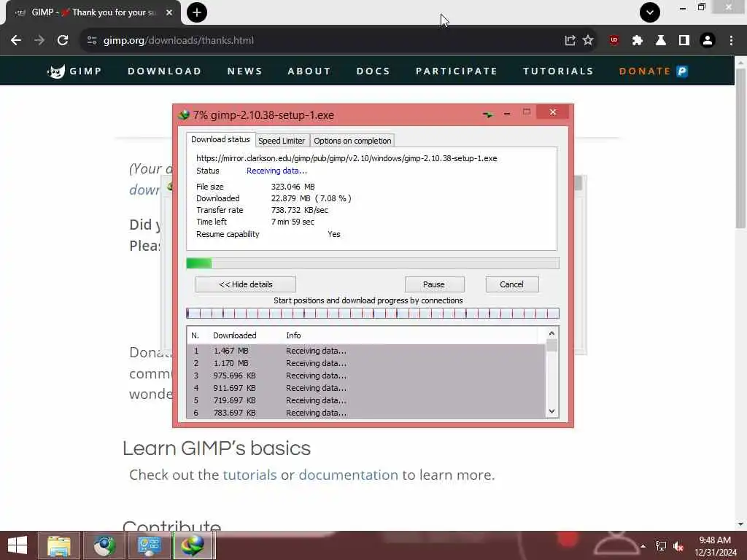
Task: Click the mirror.clarkson.edu download URL text
Action: pyautogui.click(x=347, y=158)
